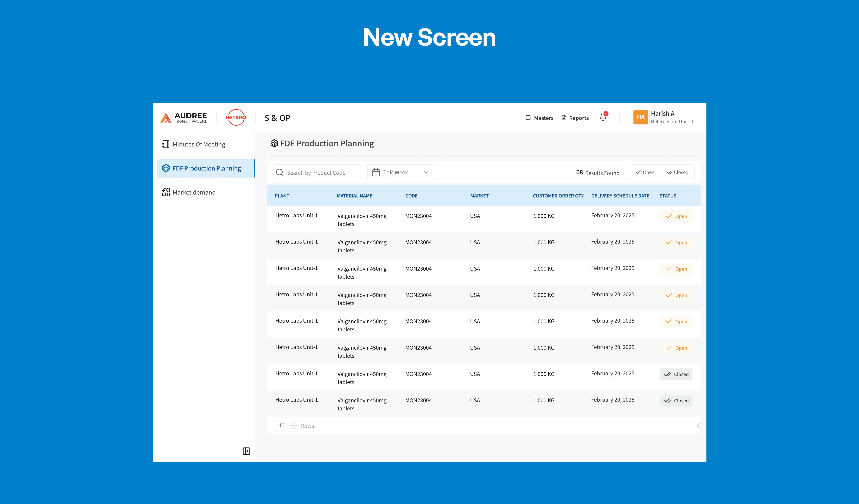
Task: Click the pagination previous arrow
Action: pyautogui.click(x=698, y=426)
